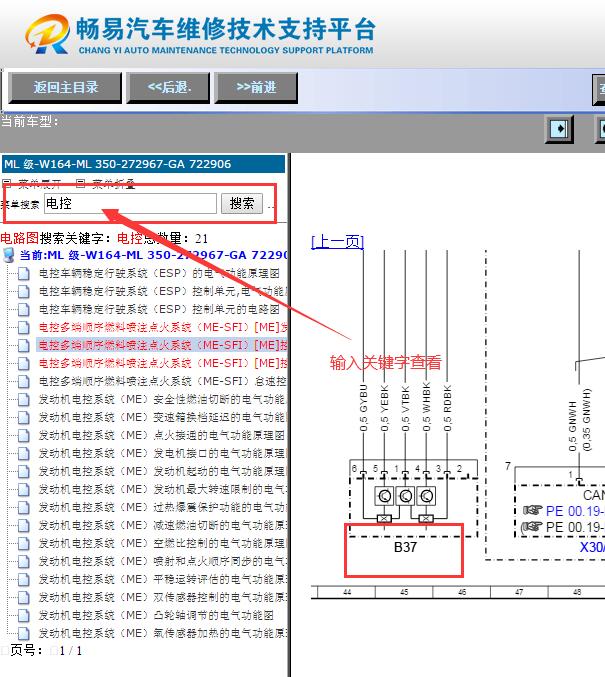Select the ML 级-W164-ML 350 header bar
The image size is (605, 677).
(143, 164)
